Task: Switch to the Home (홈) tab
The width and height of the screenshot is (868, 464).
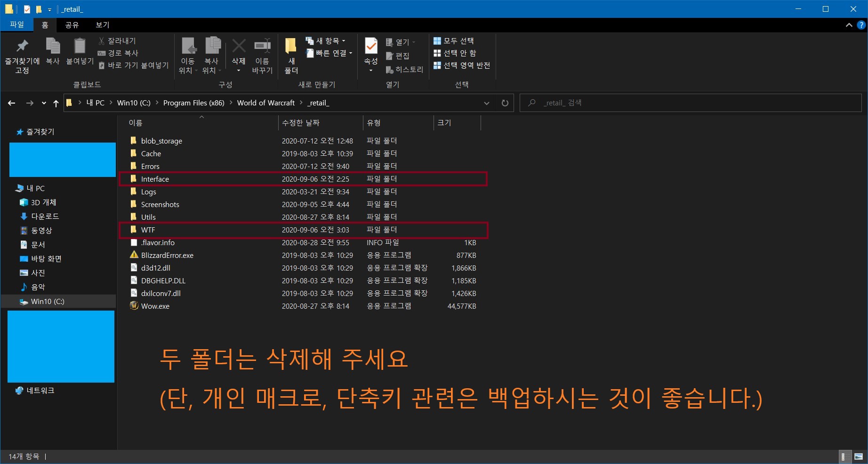Action: point(45,25)
